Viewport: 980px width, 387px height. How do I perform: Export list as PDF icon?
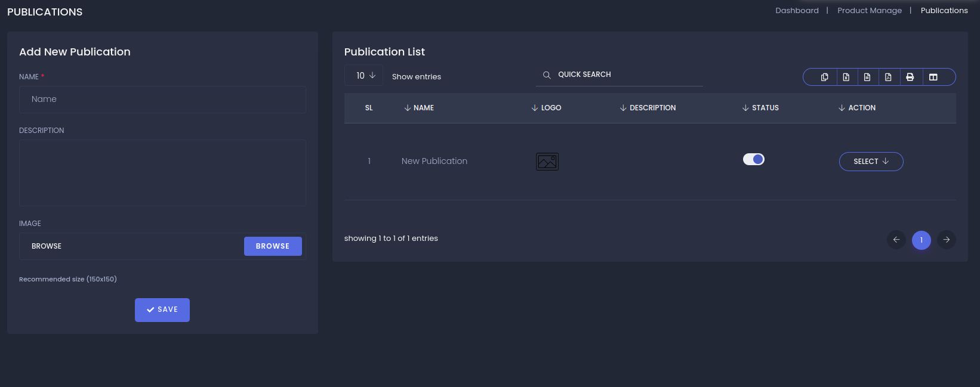click(x=889, y=77)
